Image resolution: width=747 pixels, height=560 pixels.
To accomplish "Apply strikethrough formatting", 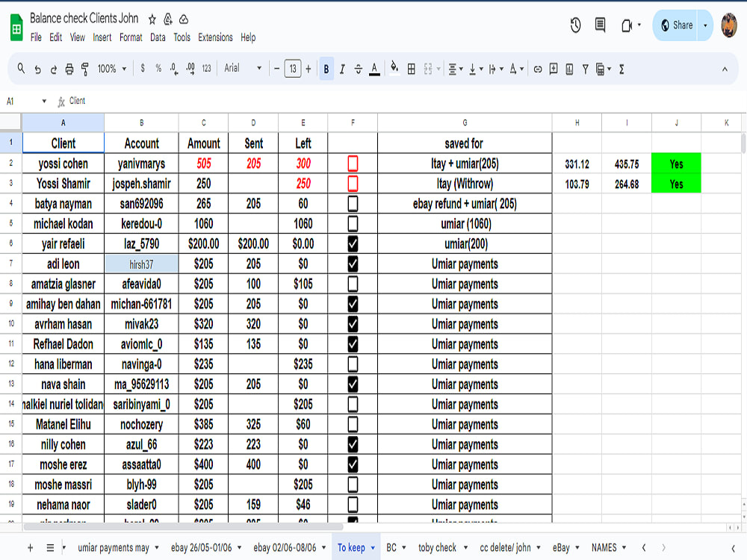I will pyautogui.click(x=359, y=69).
